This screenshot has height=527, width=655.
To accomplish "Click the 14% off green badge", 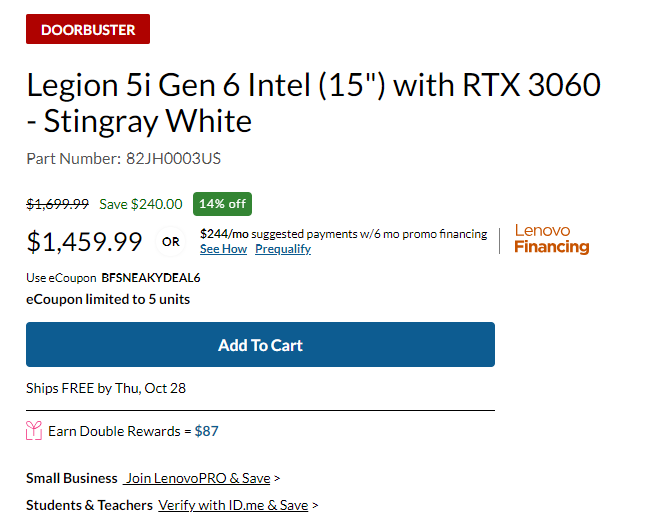I will [222, 204].
